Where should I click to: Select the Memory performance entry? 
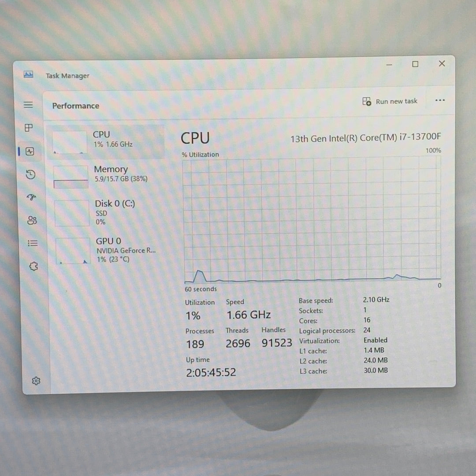pyautogui.click(x=106, y=177)
